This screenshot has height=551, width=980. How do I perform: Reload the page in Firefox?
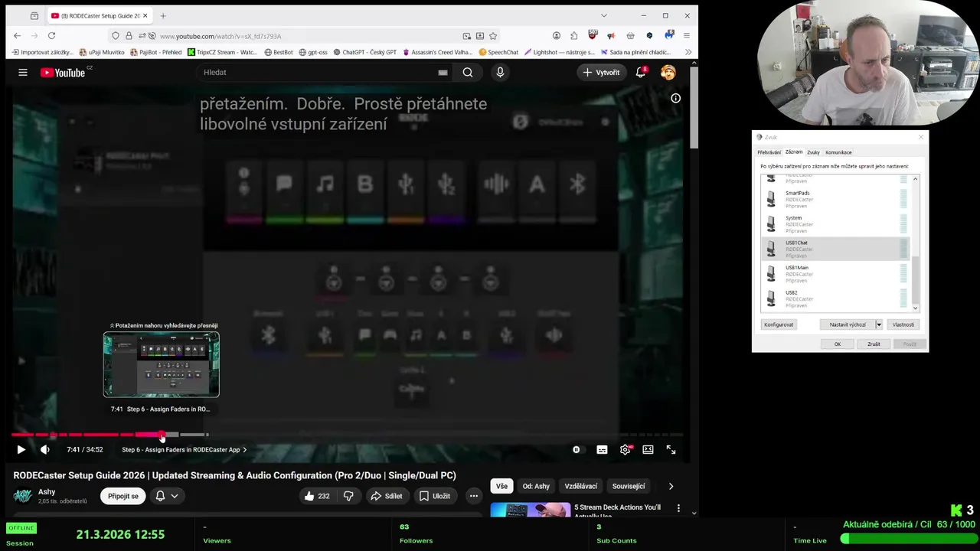[x=51, y=35]
